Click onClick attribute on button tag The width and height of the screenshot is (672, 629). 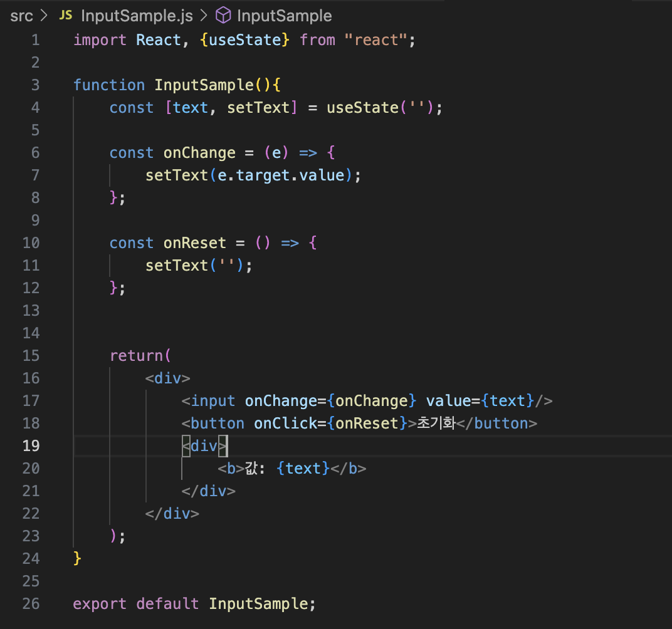click(x=285, y=424)
